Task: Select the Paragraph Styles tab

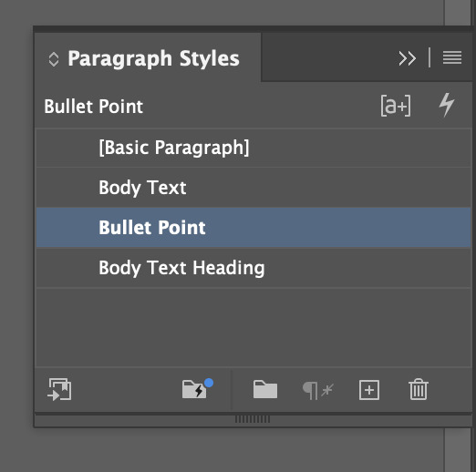Action: [148, 57]
